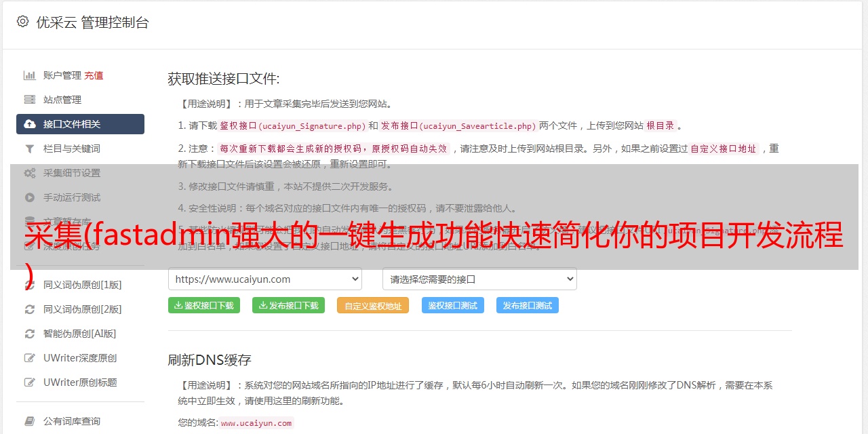This screenshot has height=434, width=868.
Task: Click the refresh icon for 同义词伪原创[2版]
Action: click(30, 309)
